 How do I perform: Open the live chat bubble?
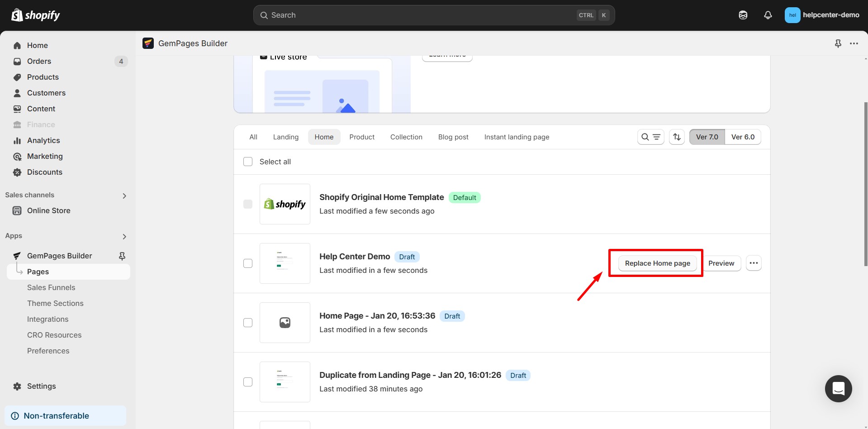click(x=838, y=389)
